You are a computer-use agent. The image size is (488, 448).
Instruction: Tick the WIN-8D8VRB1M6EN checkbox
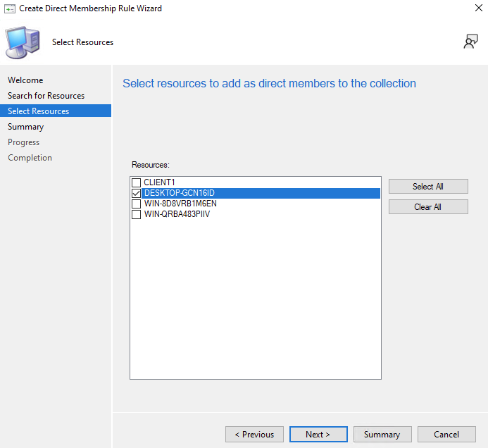point(137,204)
